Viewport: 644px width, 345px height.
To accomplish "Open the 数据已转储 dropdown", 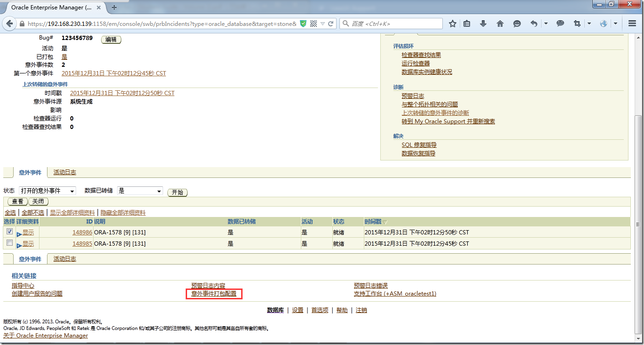I will [x=140, y=191].
